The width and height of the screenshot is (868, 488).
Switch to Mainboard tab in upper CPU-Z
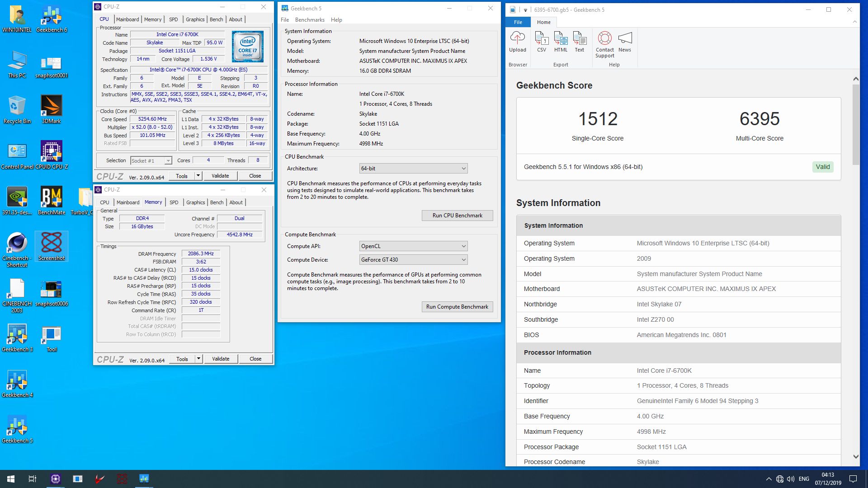tap(127, 19)
